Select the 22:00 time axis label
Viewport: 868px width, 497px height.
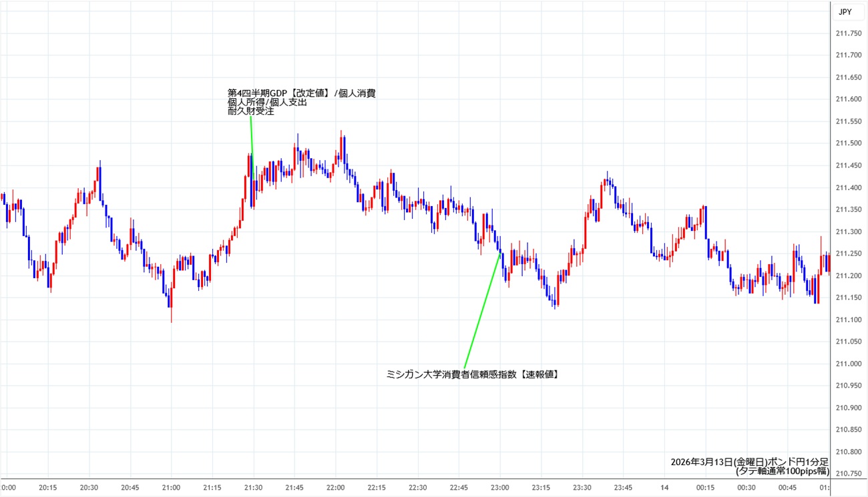[336, 488]
